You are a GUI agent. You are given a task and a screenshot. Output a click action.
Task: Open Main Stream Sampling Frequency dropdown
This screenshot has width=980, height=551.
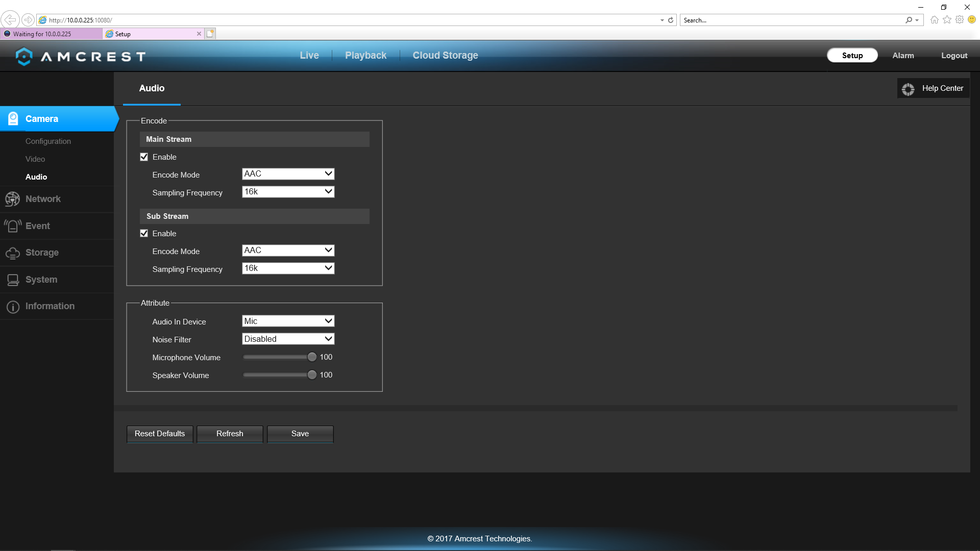(288, 192)
